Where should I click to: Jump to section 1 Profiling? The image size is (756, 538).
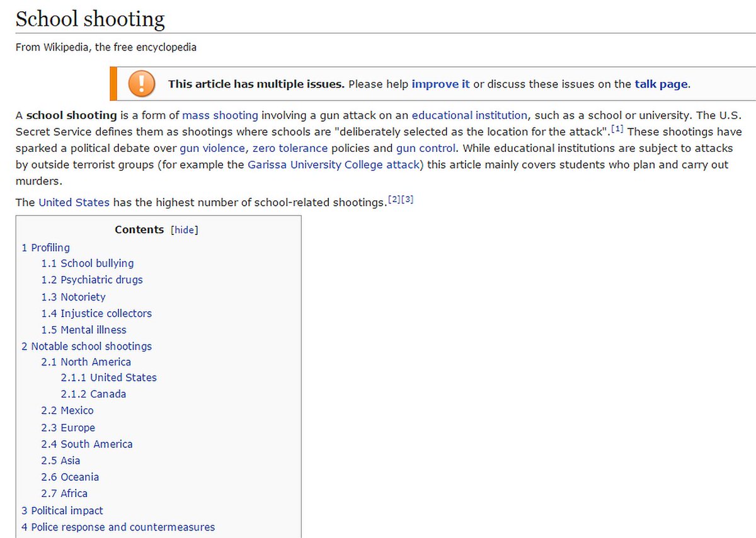tap(45, 248)
